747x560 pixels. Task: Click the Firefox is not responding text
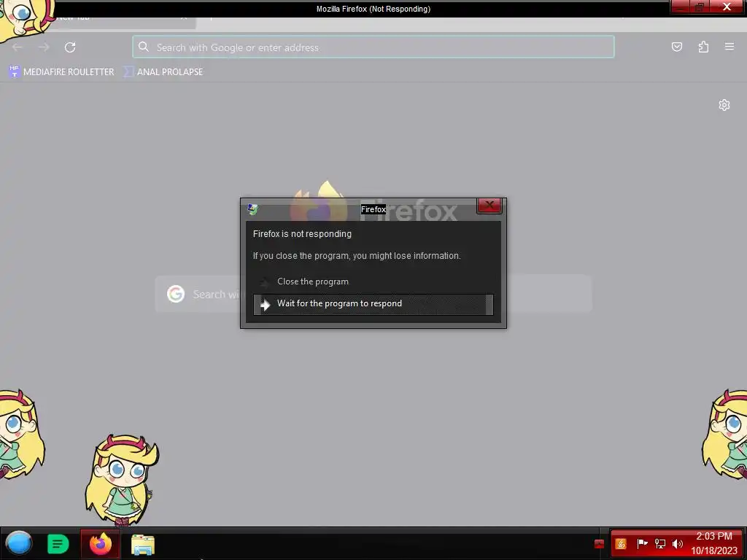tap(302, 234)
